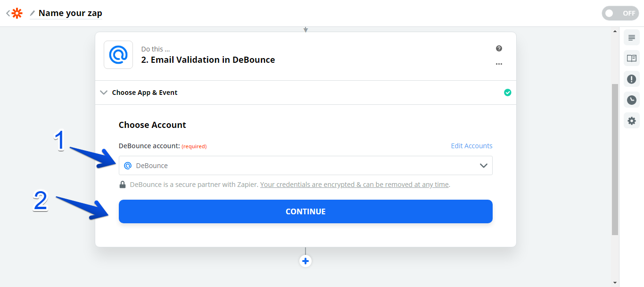Open zap history clock icon
Viewport: 644px width, 287px height.
pyautogui.click(x=632, y=100)
